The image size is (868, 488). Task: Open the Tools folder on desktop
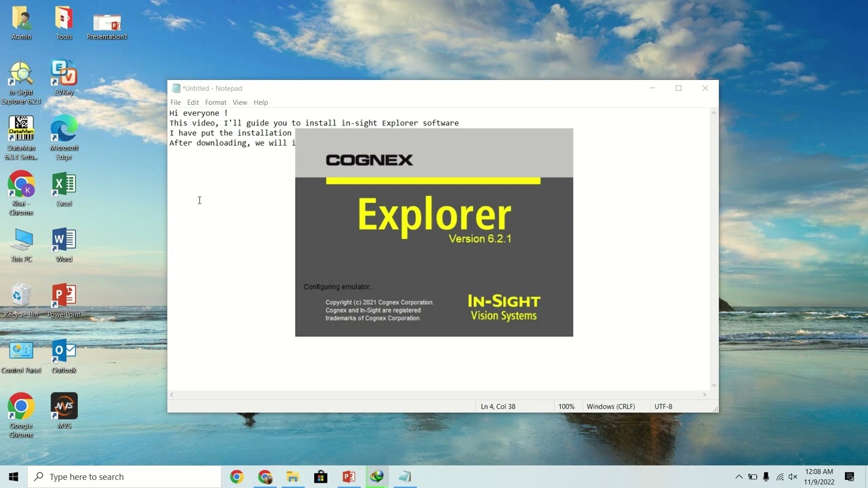64,23
